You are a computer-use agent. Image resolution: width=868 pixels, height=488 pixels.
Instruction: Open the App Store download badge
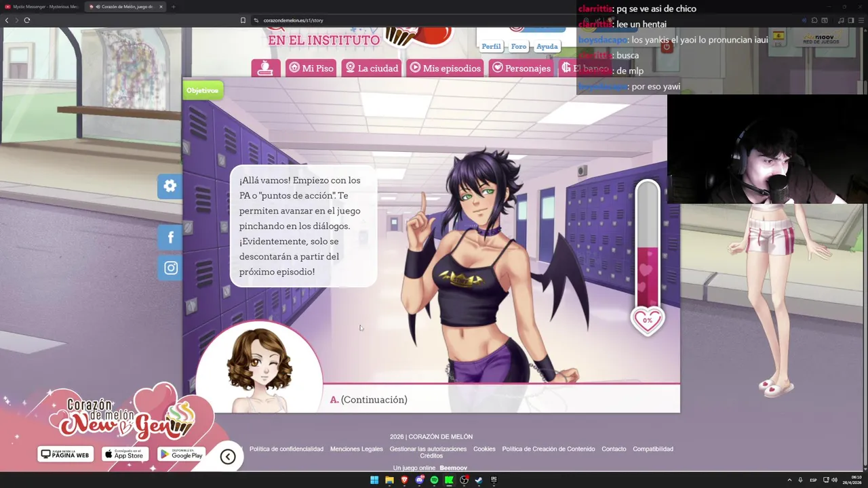point(125,454)
